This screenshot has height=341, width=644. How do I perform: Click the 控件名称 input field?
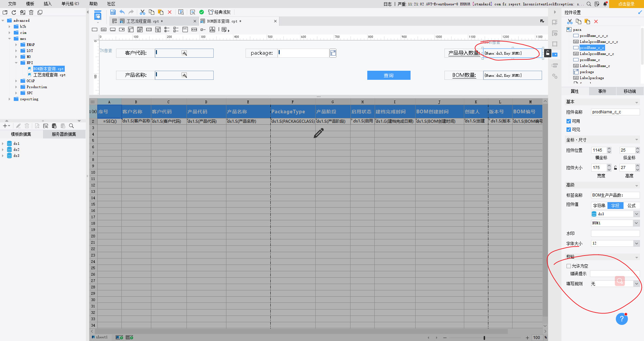[615, 112]
